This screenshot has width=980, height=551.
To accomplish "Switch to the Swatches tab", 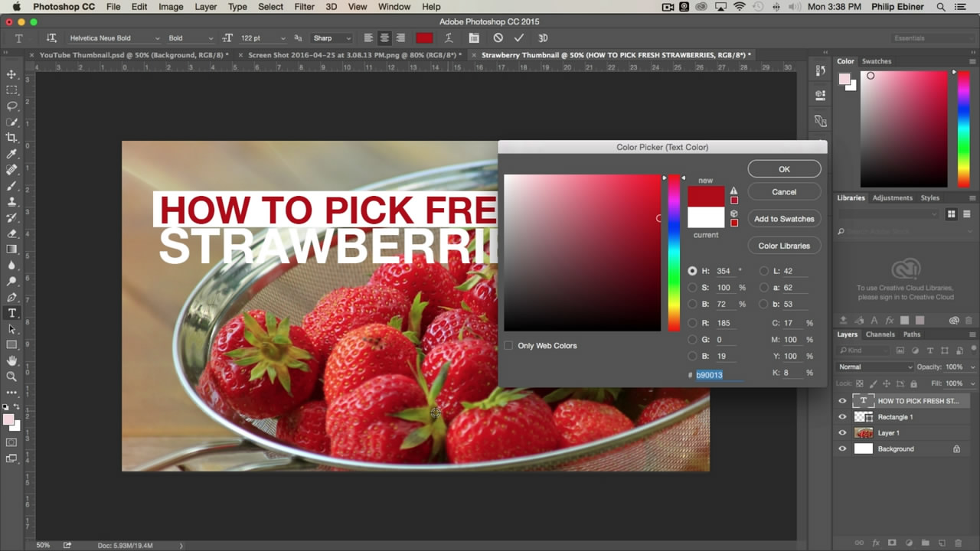I will [x=877, y=61].
